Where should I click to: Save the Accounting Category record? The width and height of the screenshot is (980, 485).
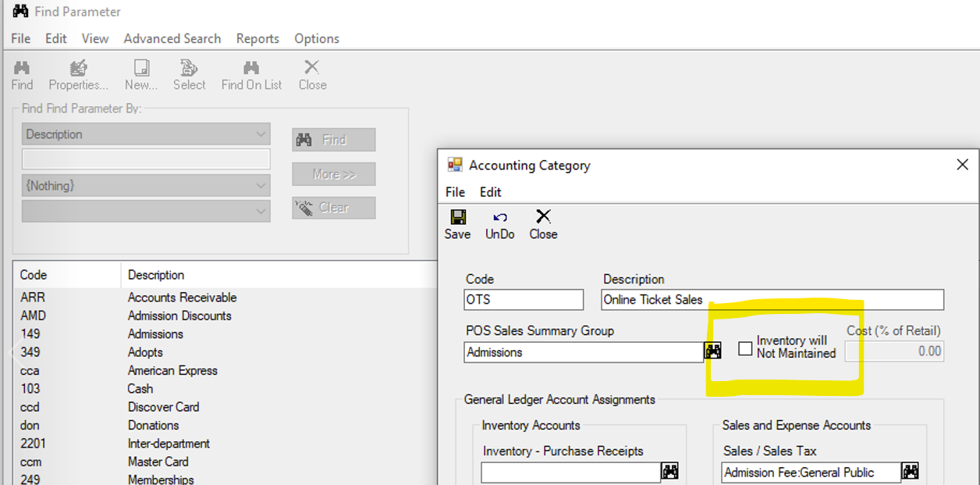point(457,224)
